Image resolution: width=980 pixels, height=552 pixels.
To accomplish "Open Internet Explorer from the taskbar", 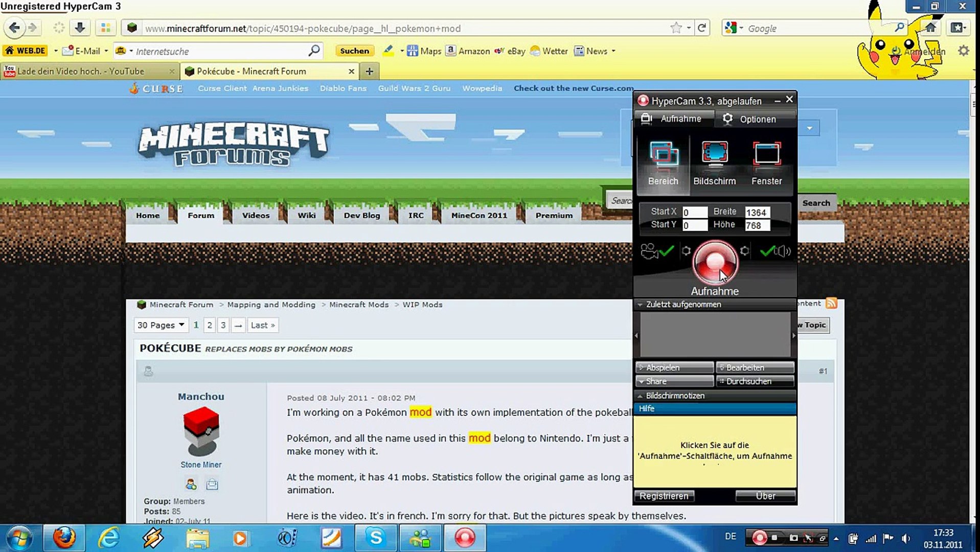I will (108, 538).
